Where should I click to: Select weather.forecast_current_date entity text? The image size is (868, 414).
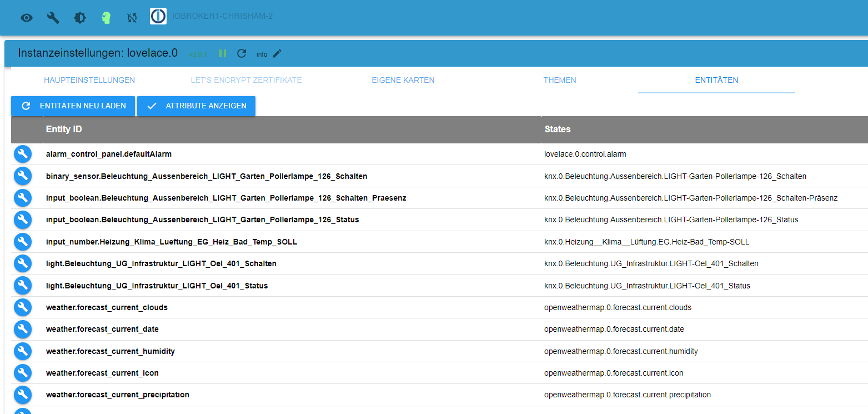[102, 329]
